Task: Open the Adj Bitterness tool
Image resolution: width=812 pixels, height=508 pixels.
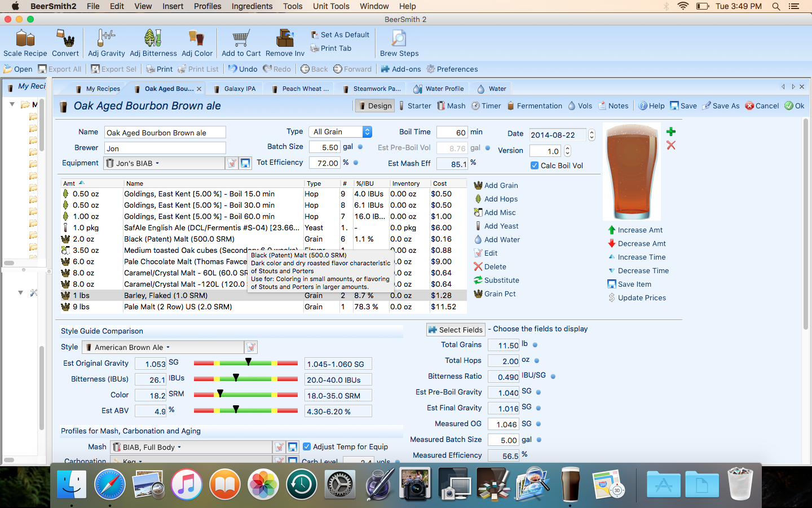Action: click(x=153, y=43)
